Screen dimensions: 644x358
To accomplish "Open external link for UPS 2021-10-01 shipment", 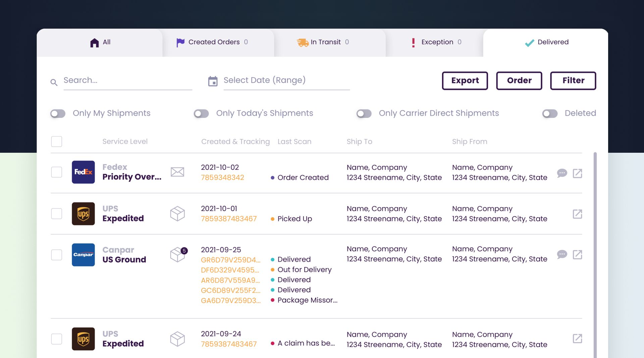I will click(577, 214).
